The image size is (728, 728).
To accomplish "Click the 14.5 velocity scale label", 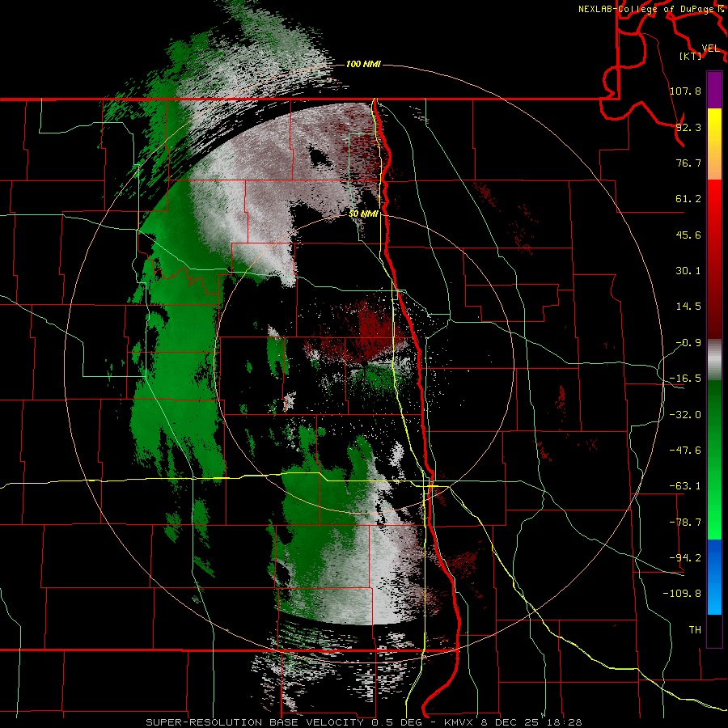I will 688,307.
